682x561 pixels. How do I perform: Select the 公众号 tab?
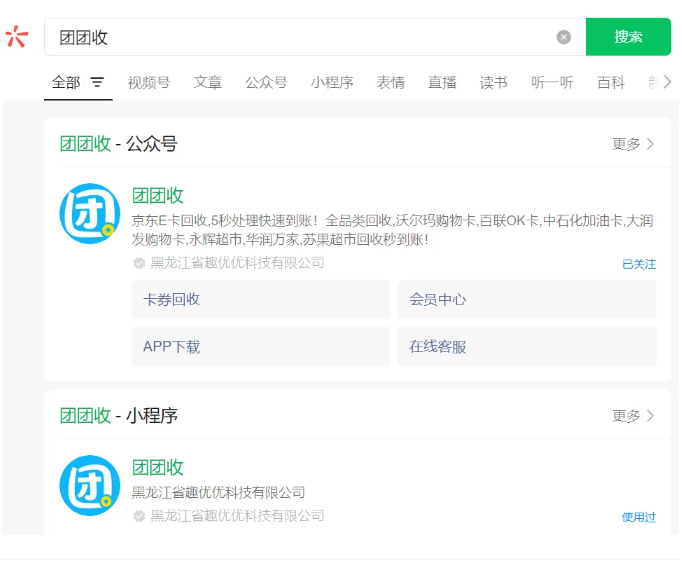tap(266, 83)
